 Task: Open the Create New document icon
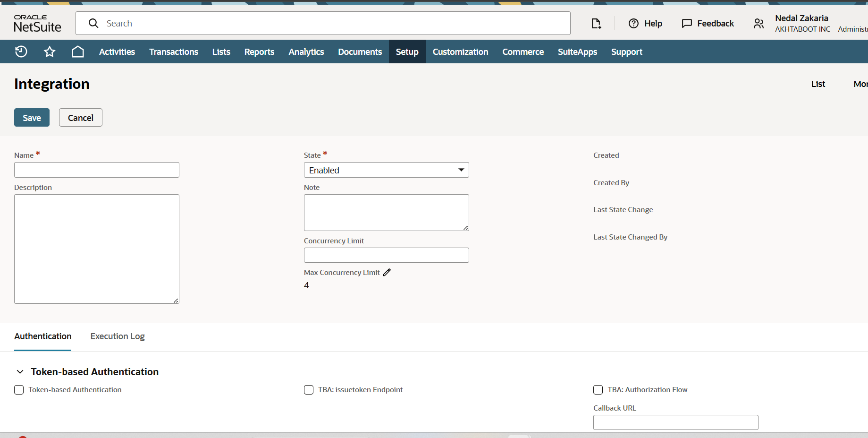[596, 23]
